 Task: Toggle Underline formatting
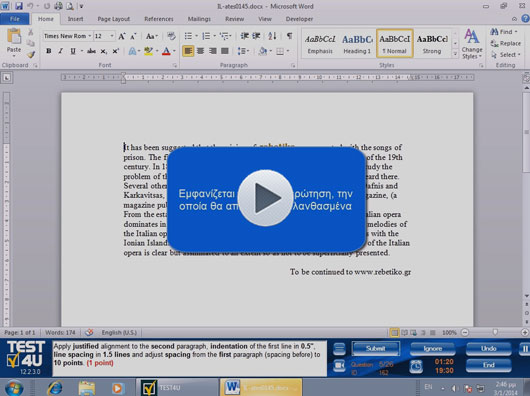click(x=73, y=51)
